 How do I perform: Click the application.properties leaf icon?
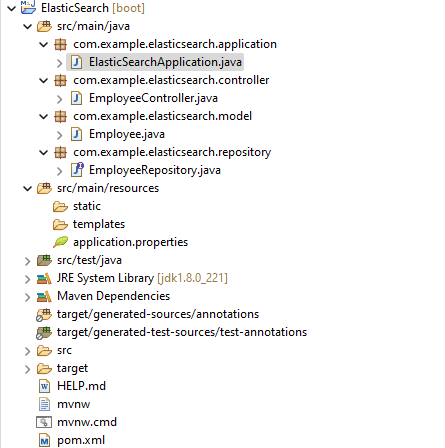point(60,242)
